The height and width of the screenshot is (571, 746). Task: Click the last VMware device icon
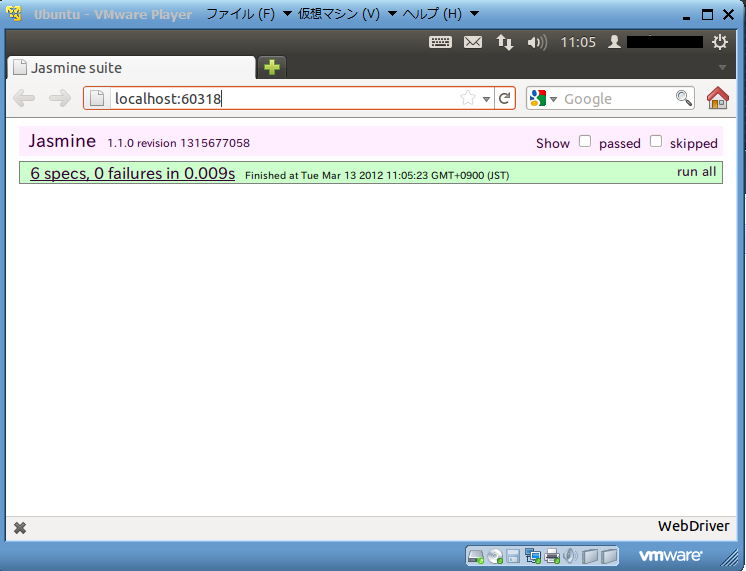coord(609,556)
